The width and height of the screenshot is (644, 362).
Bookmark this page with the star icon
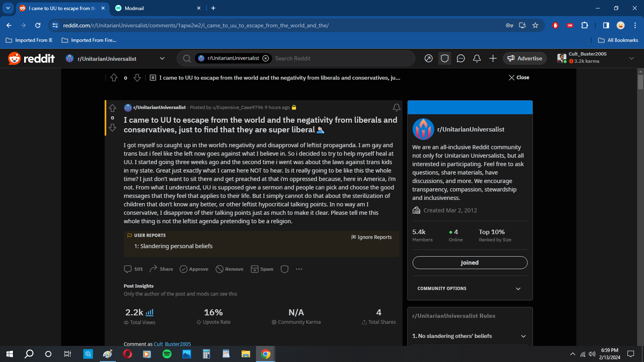click(535, 25)
